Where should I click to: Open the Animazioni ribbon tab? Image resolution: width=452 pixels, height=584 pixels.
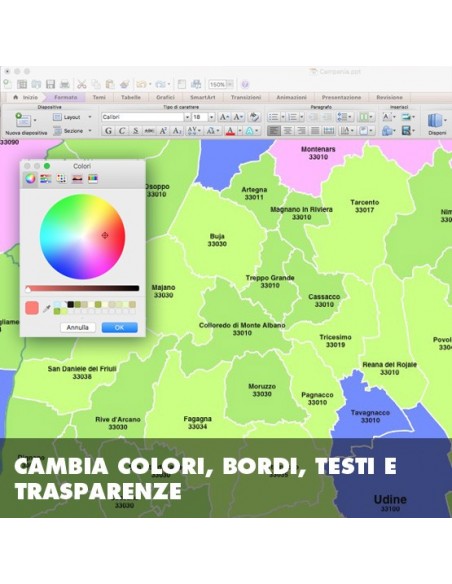coord(291,97)
